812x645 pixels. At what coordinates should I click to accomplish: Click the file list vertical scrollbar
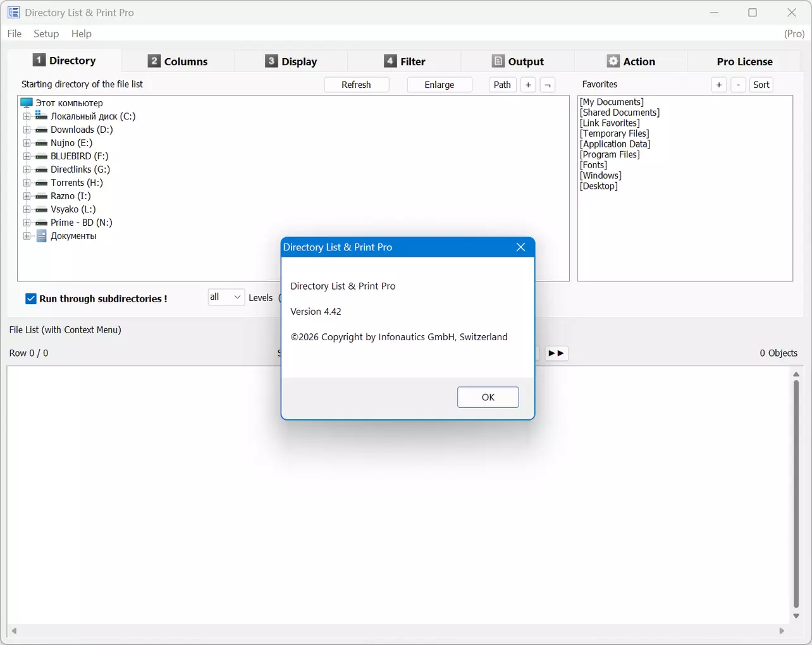coord(796,493)
